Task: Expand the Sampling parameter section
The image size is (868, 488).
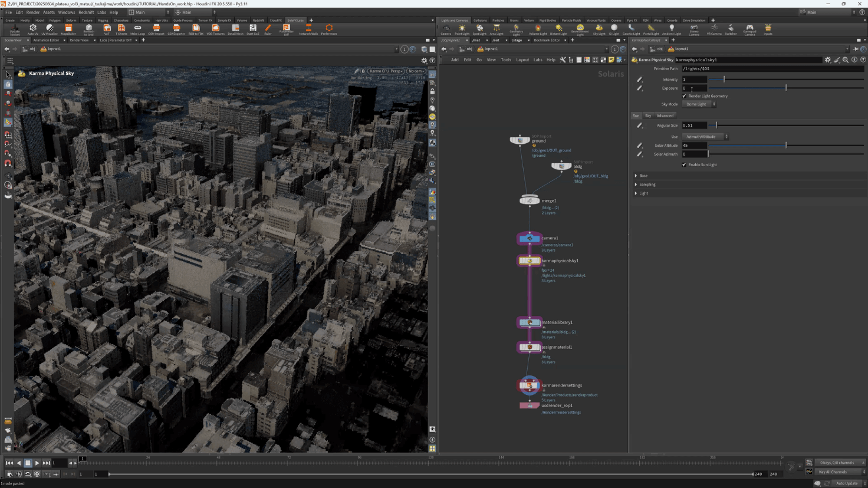Action: click(647, 184)
